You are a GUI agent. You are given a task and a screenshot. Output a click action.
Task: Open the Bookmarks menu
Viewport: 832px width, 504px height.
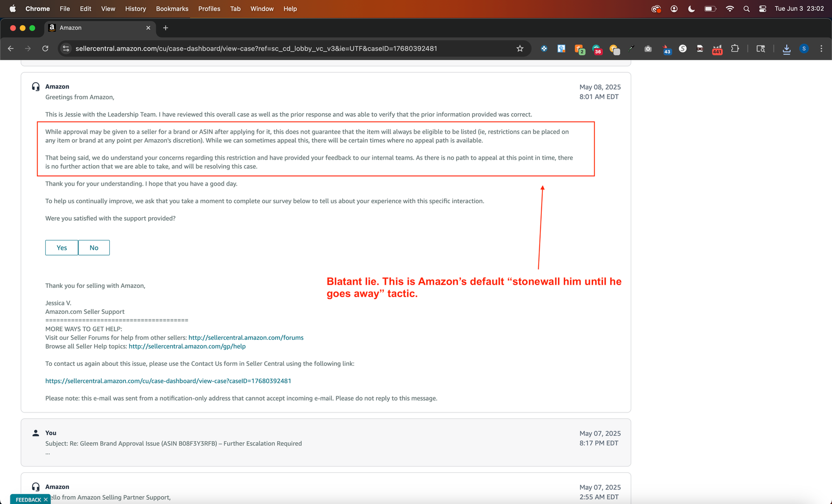coord(172,9)
